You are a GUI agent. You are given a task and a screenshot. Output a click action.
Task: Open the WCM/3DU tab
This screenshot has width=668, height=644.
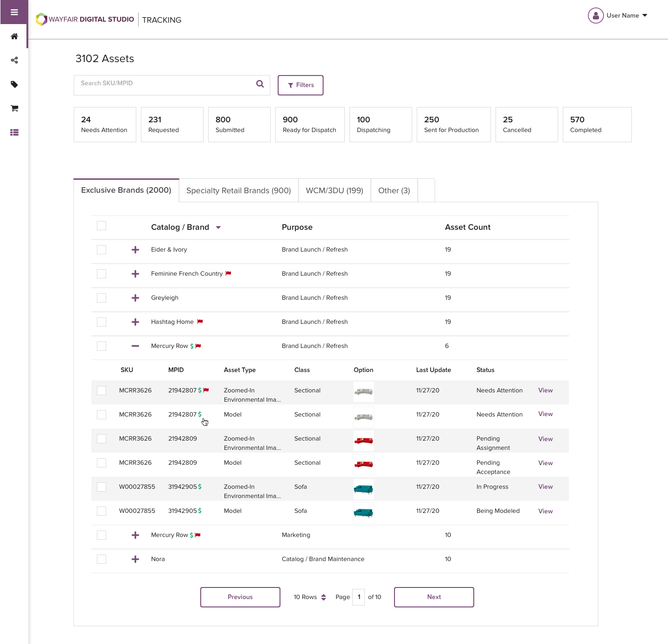[334, 191]
